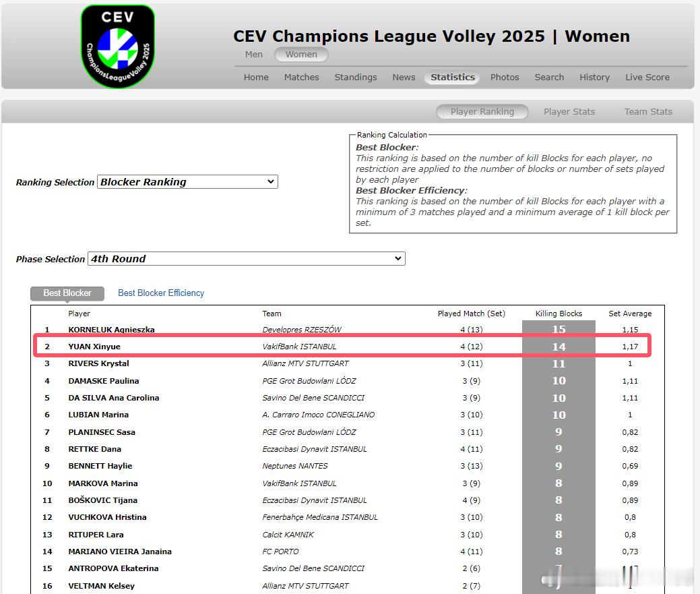This screenshot has height=594, width=700.
Task: Select the Women competition toggle
Action: pyautogui.click(x=301, y=55)
